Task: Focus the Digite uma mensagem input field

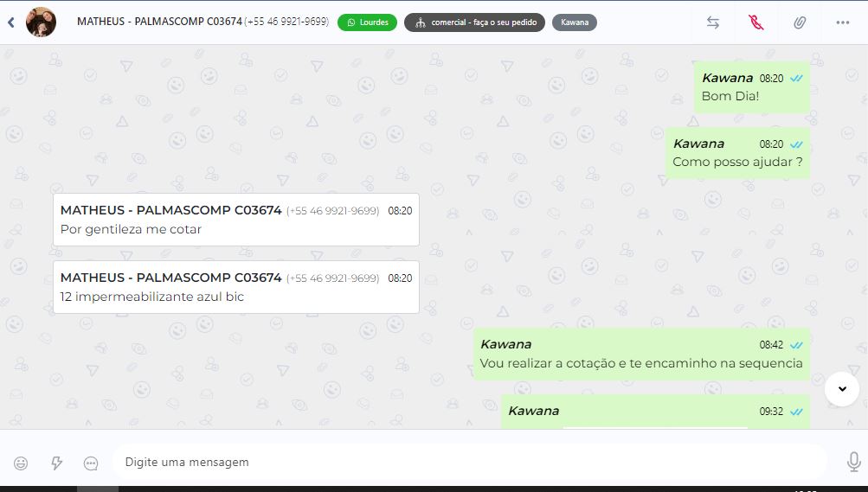Action: click(469, 462)
